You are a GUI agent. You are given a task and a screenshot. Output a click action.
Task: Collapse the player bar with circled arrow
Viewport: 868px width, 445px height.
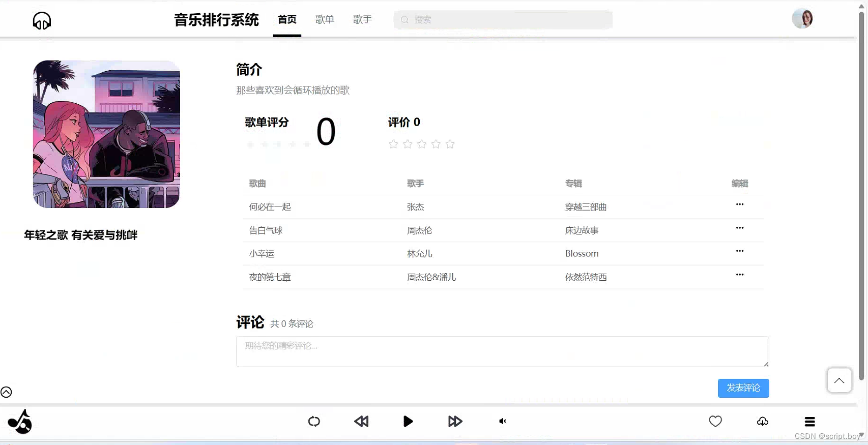6,392
